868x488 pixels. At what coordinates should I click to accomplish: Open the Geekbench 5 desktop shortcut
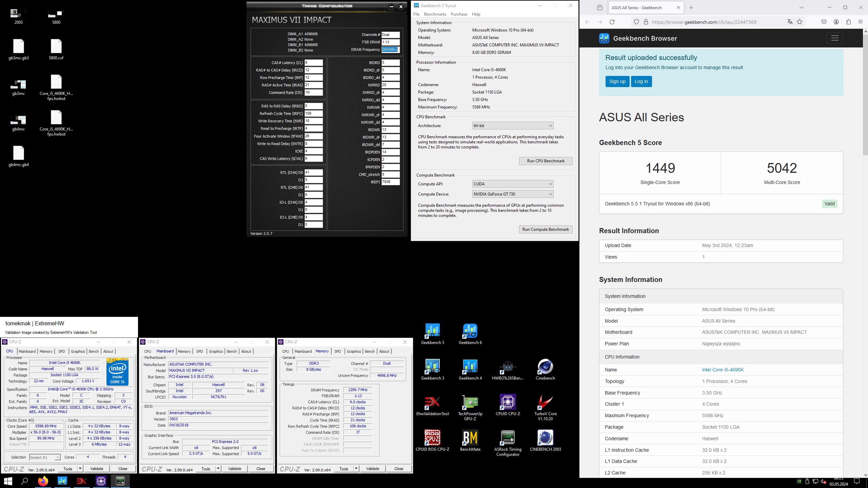click(432, 334)
